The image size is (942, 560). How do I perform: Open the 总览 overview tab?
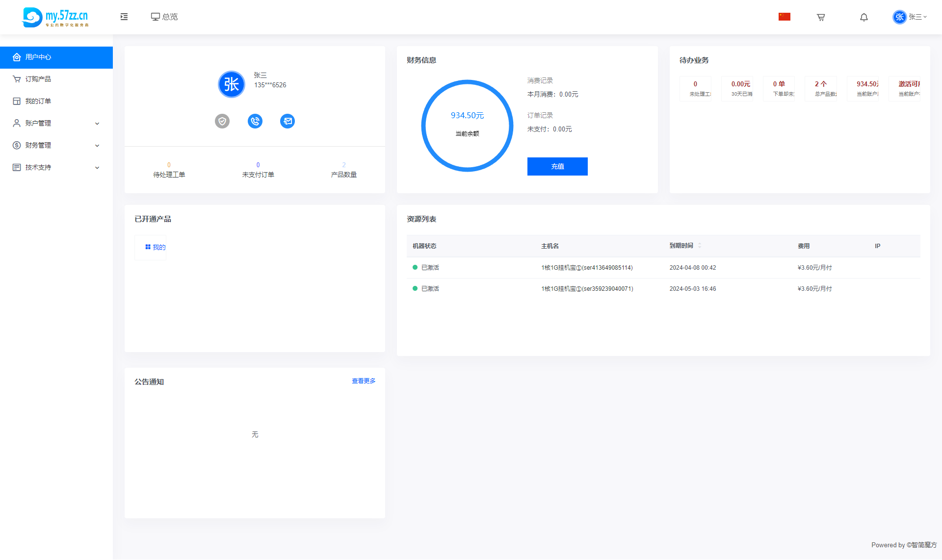(164, 17)
